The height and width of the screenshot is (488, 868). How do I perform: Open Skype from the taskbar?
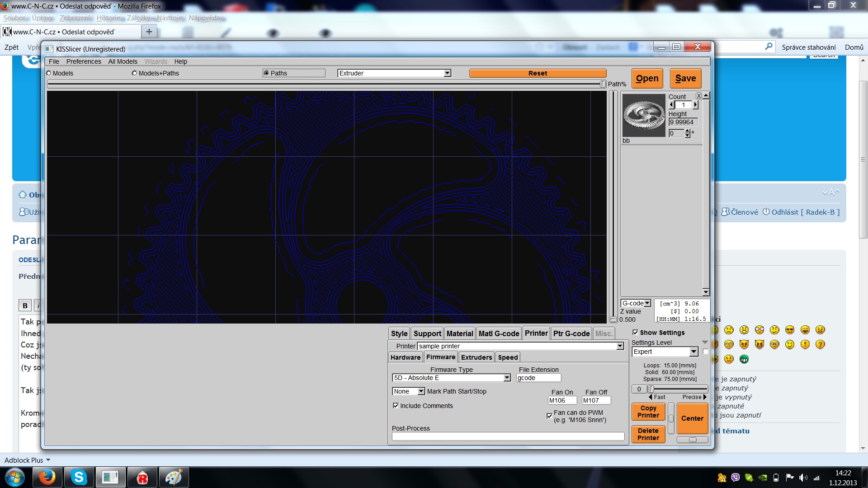click(79, 477)
